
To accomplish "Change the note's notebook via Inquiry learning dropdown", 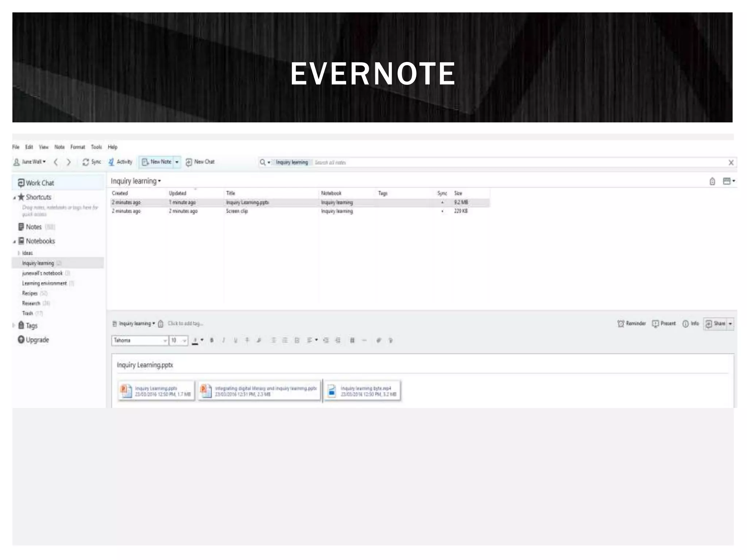I will tap(134, 323).
